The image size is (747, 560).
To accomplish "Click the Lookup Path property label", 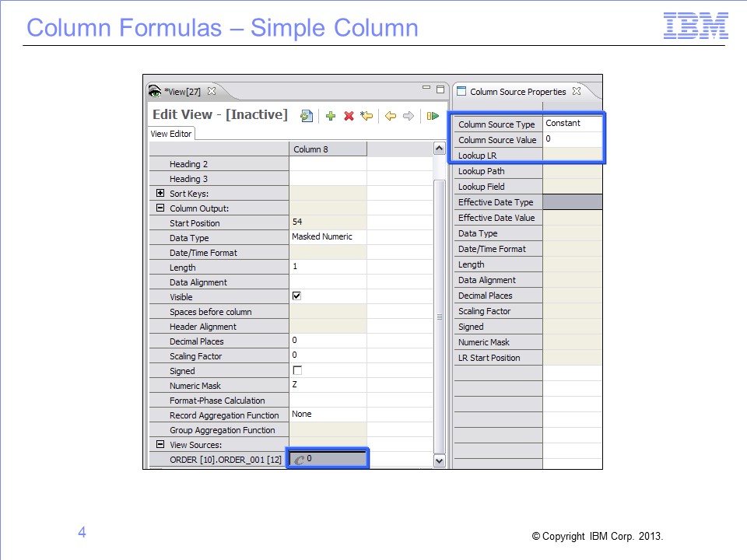I will (x=481, y=171).
